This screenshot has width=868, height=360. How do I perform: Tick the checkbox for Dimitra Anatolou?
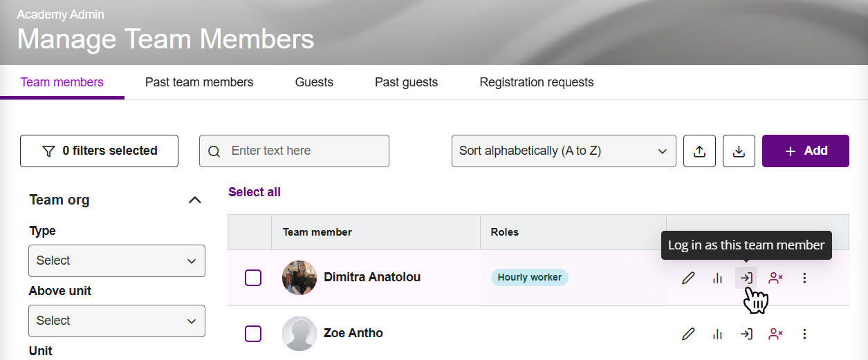[x=253, y=278]
